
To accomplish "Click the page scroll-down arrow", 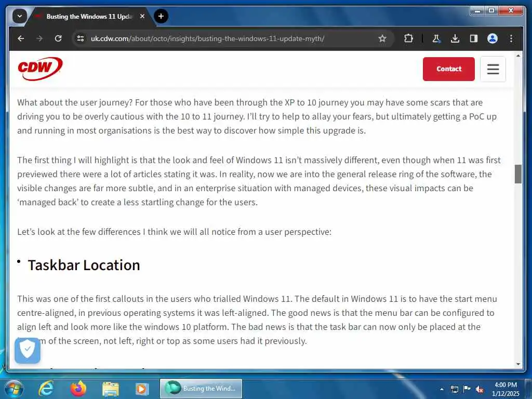I will 518,364.
